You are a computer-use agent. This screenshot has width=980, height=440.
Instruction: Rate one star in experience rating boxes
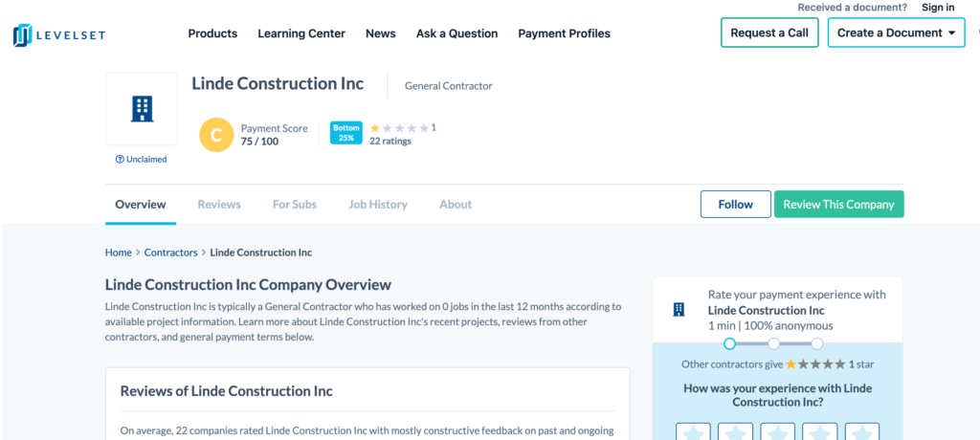693,433
